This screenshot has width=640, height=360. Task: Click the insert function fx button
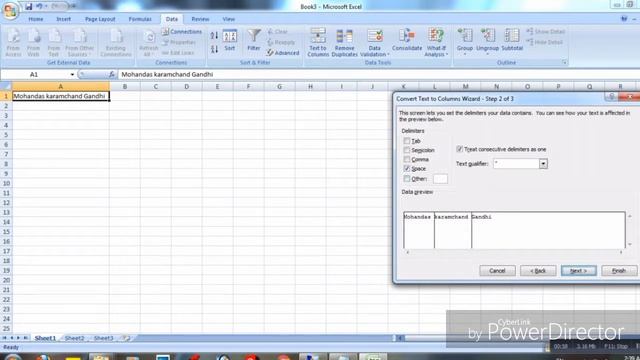[111, 74]
